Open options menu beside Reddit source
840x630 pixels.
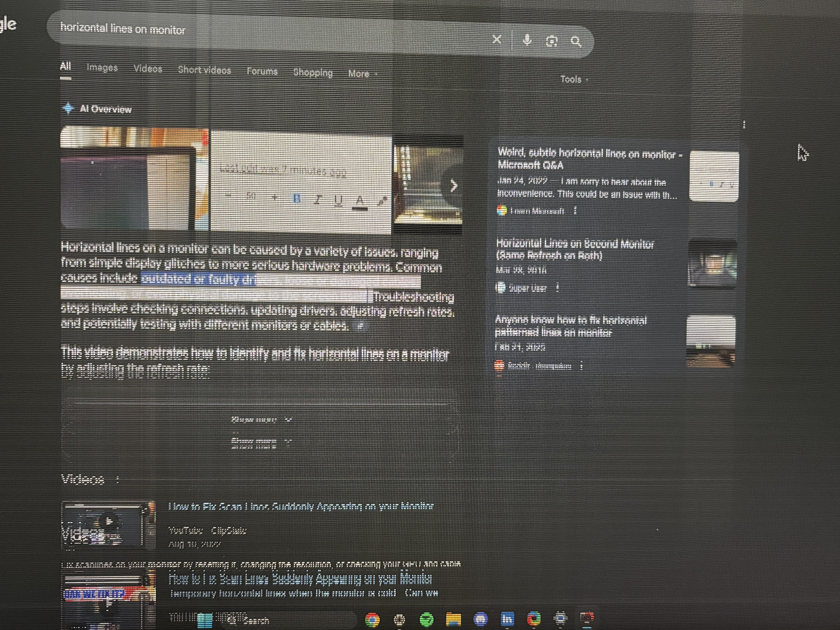pyautogui.click(x=581, y=366)
